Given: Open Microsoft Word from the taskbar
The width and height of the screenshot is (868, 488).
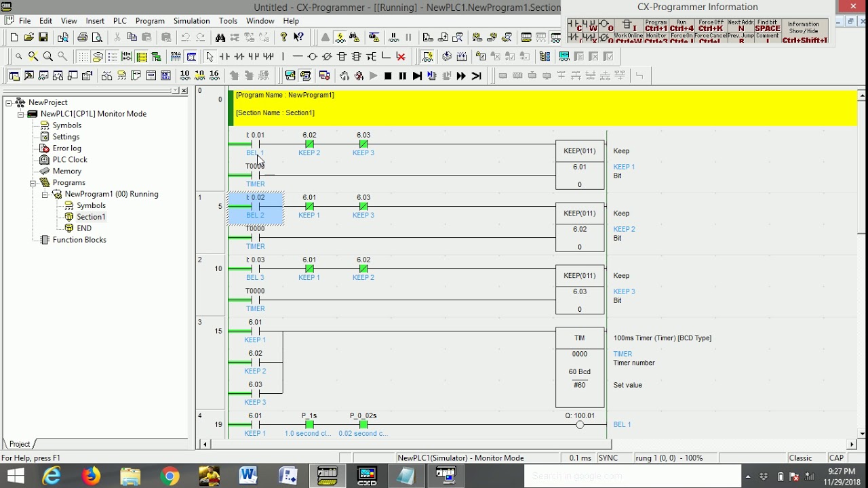Looking at the screenshot, I should point(248,476).
